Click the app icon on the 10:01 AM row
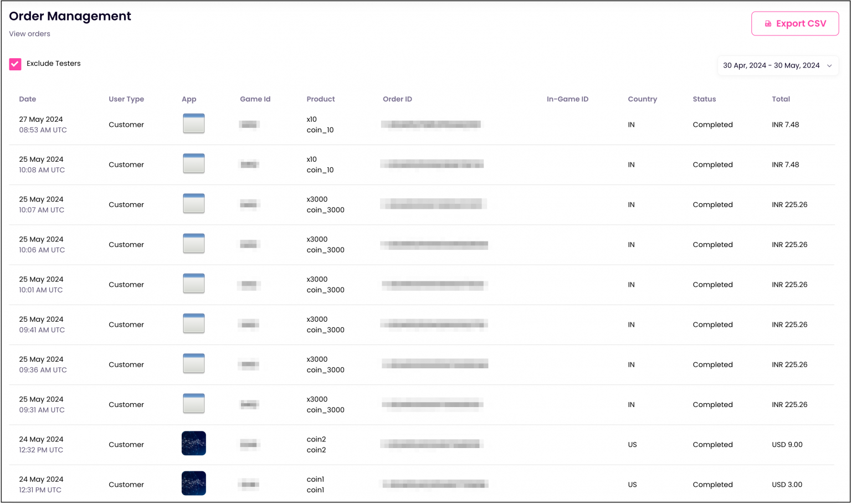Image resolution: width=851 pixels, height=504 pixels. tap(193, 284)
